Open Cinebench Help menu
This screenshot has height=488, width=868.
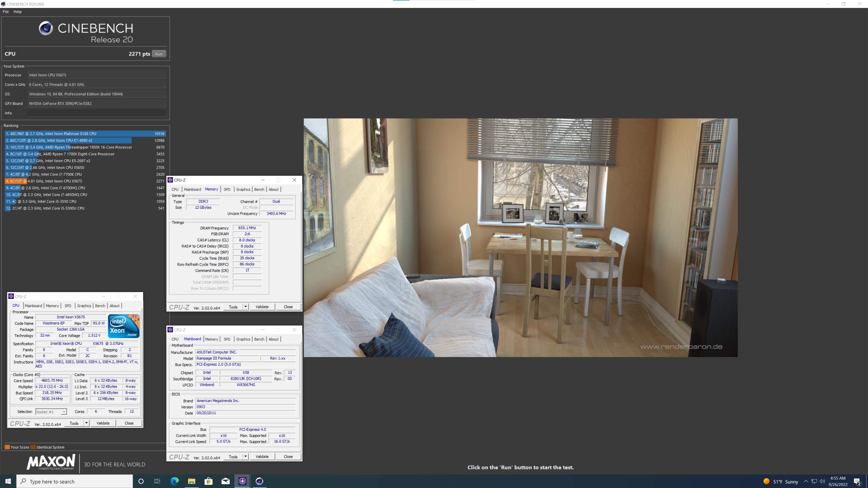click(18, 12)
